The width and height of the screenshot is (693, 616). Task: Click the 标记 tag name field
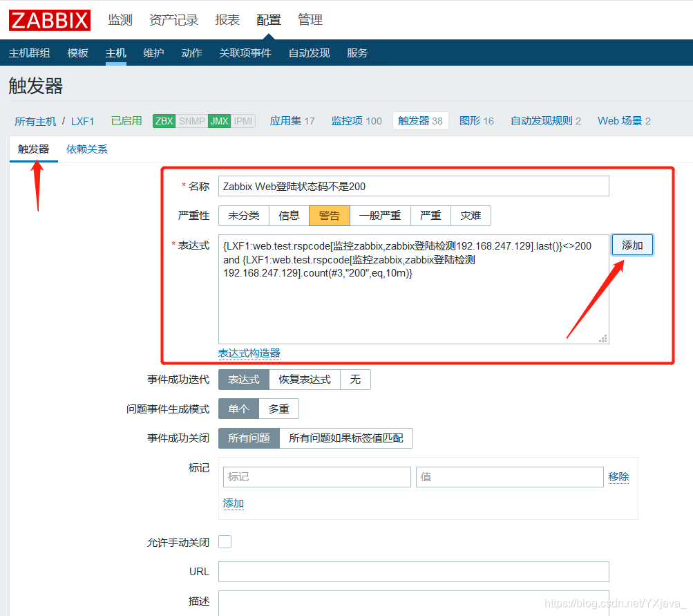[x=317, y=477]
